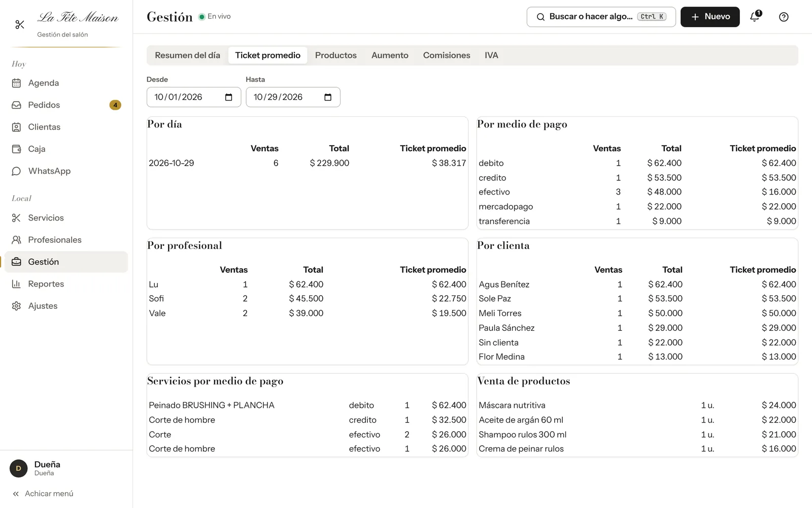Click the Caja wallet icon
Screen dimensions: 812x508
tap(16, 149)
